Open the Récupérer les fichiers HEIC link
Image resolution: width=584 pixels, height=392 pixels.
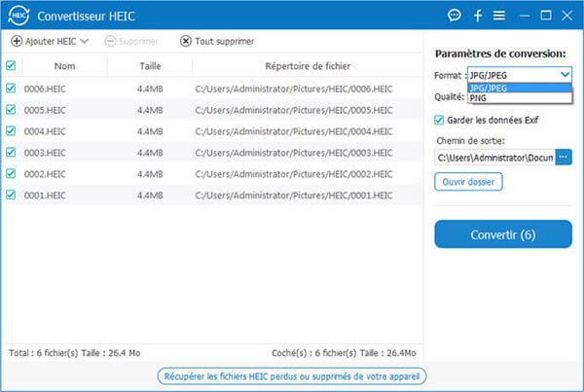(292, 375)
